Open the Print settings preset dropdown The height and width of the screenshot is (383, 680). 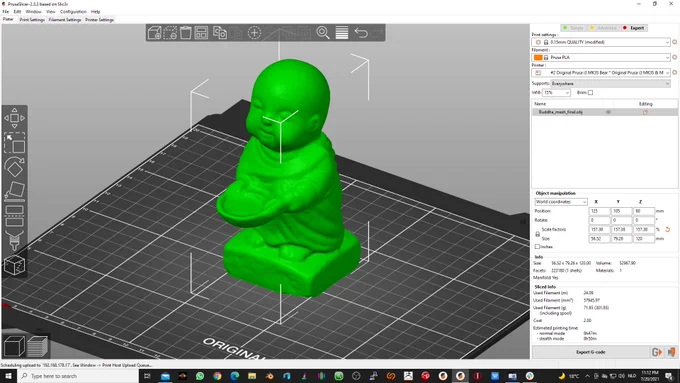point(601,42)
